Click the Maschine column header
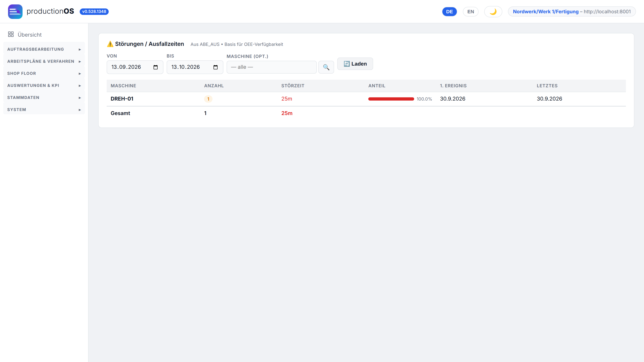This screenshot has height=362, width=644. 123,86
